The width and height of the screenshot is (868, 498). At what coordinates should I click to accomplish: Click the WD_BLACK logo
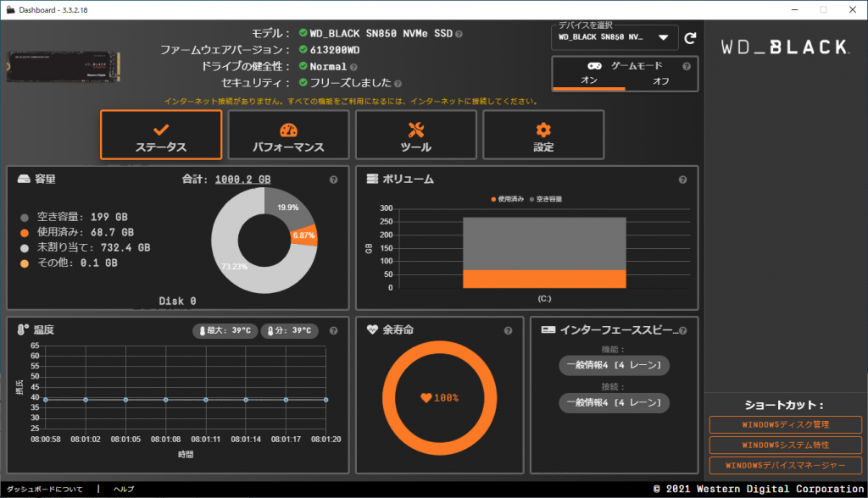[785, 47]
